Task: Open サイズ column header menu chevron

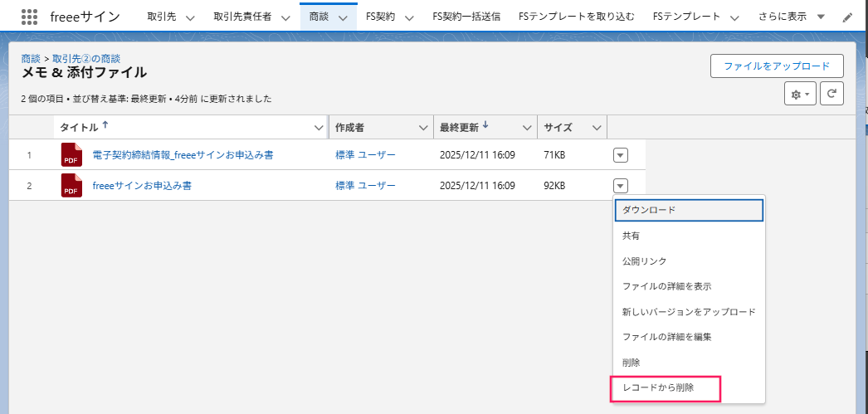Action: pyautogui.click(x=597, y=128)
